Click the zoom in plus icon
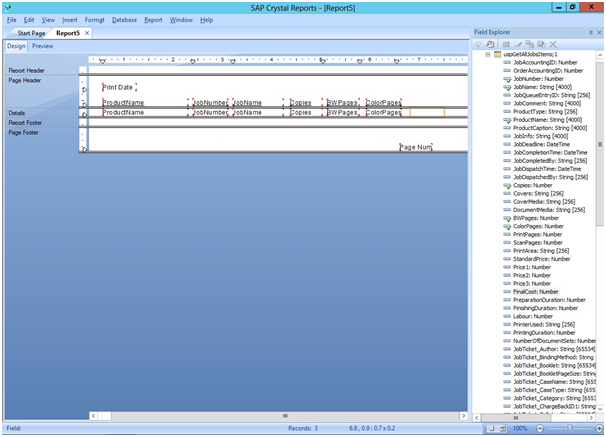The image size is (606, 437). 597,428
